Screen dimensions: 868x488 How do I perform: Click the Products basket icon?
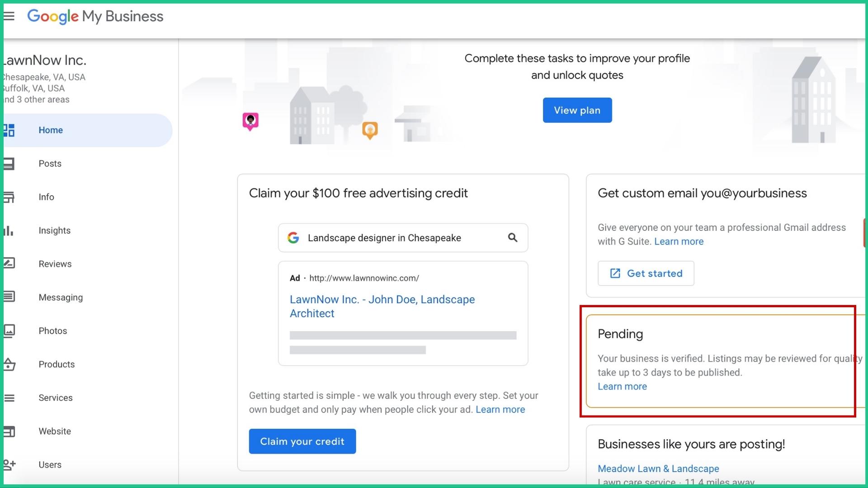click(x=9, y=364)
